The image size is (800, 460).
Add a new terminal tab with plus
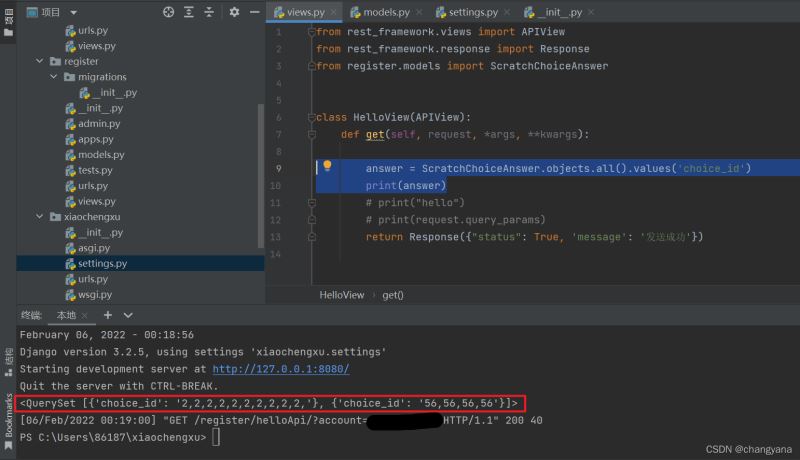tap(107, 315)
